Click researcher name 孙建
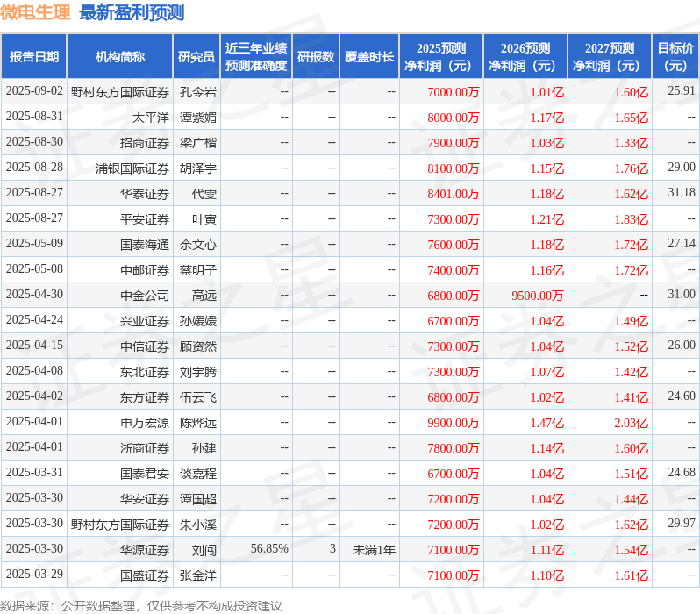The height and width of the screenshot is (614, 700). [204, 449]
